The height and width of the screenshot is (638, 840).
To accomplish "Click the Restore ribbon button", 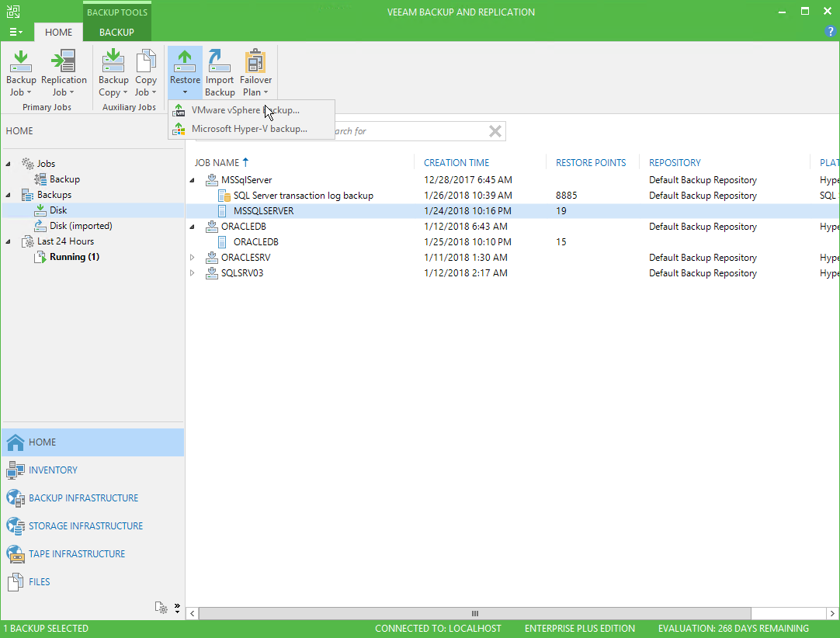I will tap(185, 73).
